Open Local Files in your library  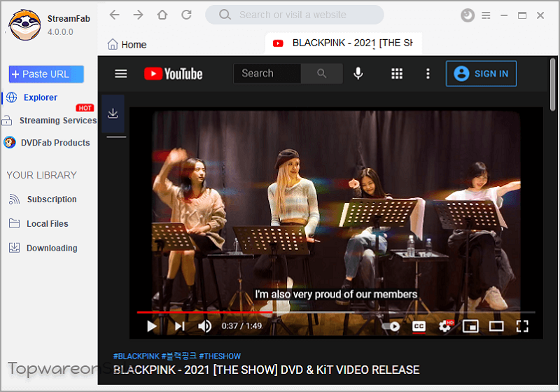pos(48,224)
